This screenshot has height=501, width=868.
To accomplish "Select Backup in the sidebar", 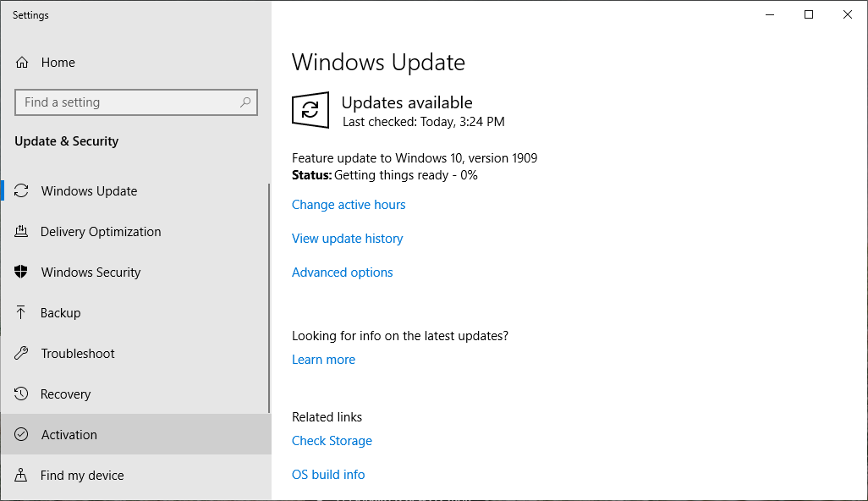I will (x=135, y=313).
